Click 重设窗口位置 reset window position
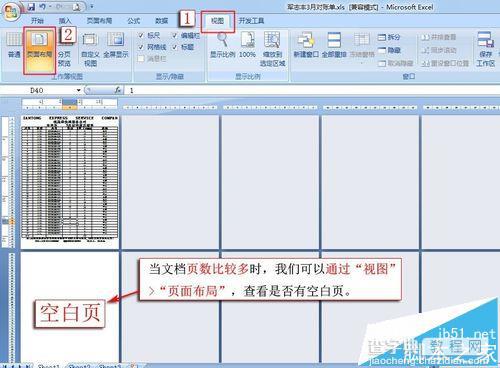500x368 pixels. click(x=445, y=63)
